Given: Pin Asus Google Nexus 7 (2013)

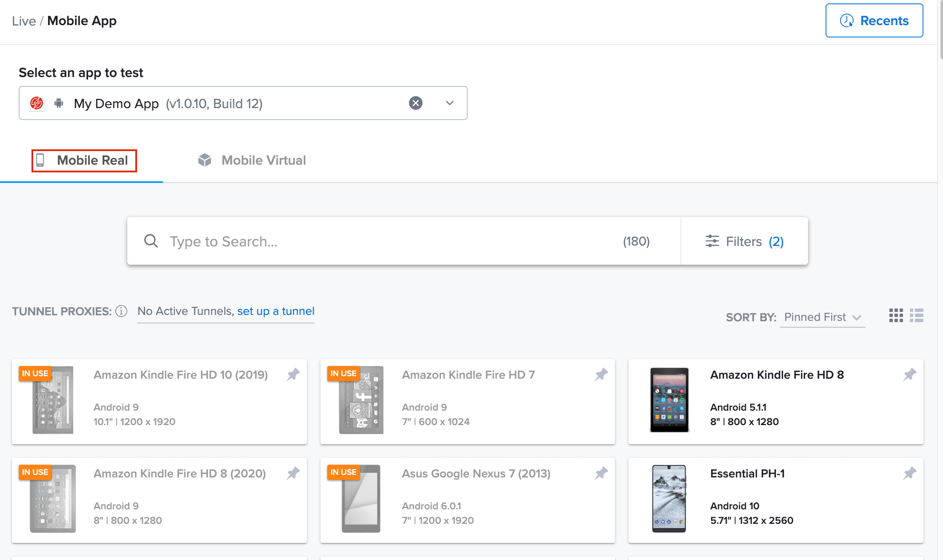Looking at the screenshot, I should click(x=601, y=473).
